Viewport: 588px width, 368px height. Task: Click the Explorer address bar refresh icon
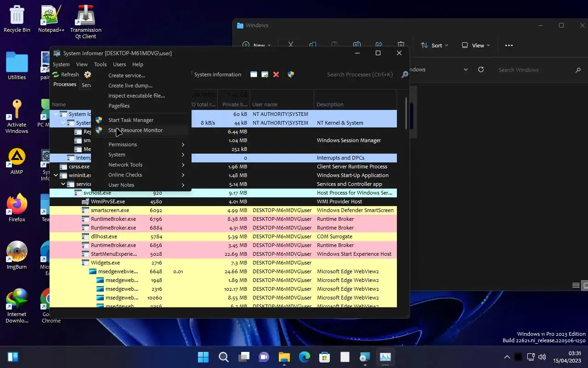pos(481,69)
